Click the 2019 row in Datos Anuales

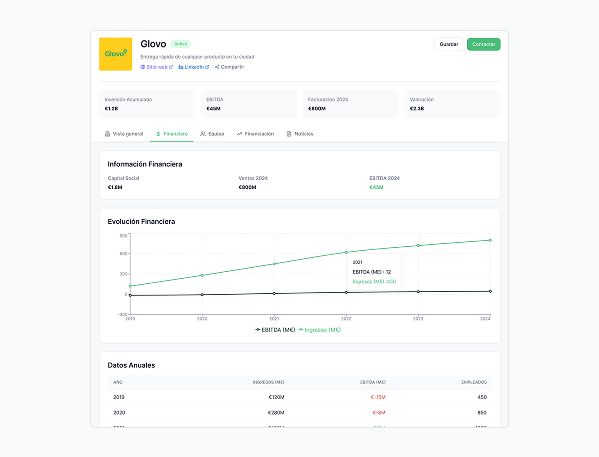[300, 397]
